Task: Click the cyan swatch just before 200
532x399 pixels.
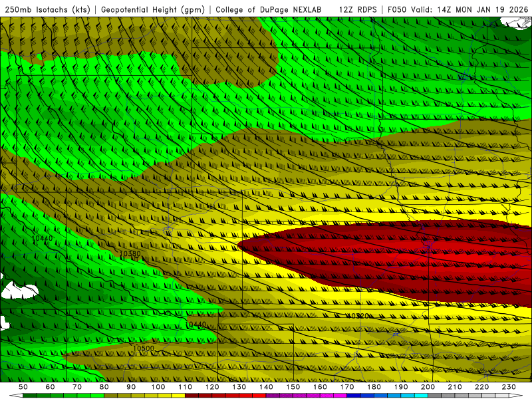Action: click(x=422, y=396)
